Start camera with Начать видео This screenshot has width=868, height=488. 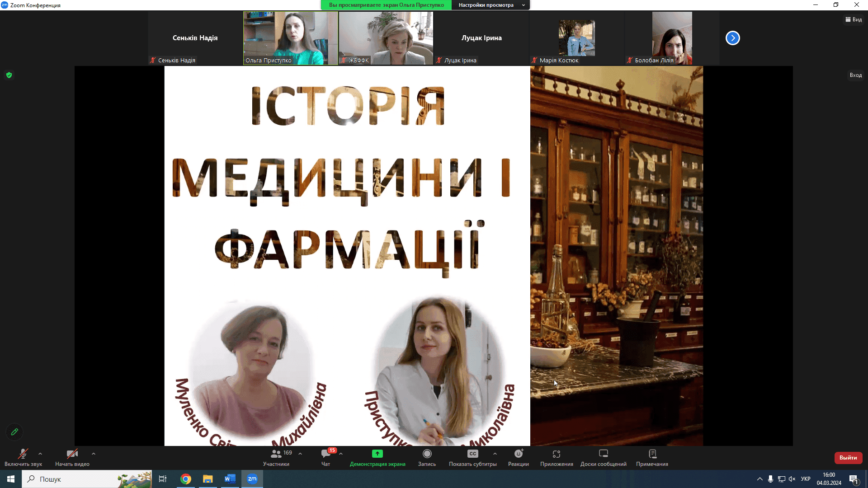pyautogui.click(x=72, y=457)
